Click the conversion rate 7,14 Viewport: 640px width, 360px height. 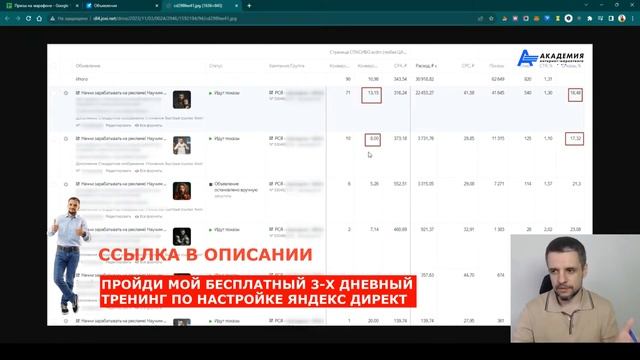[x=374, y=230]
